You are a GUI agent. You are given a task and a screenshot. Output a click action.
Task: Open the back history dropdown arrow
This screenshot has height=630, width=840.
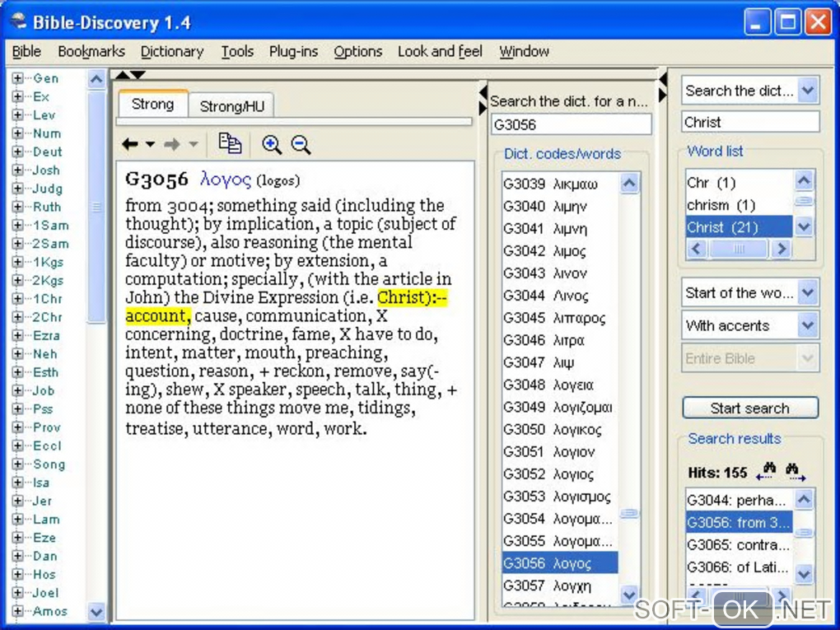(x=151, y=144)
